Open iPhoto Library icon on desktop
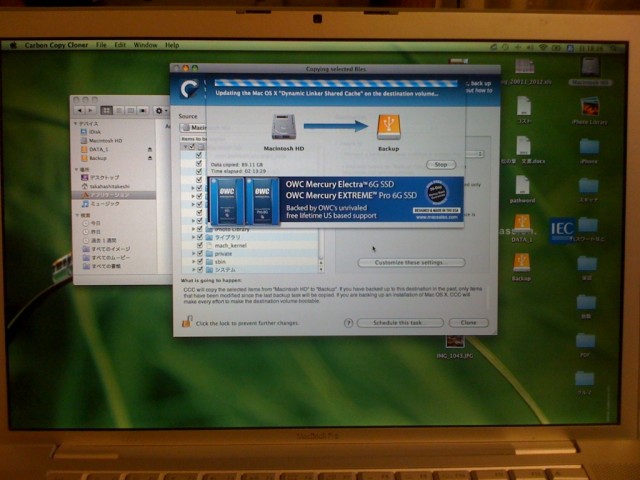The height and width of the screenshot is (480, 640). point(590,106)
